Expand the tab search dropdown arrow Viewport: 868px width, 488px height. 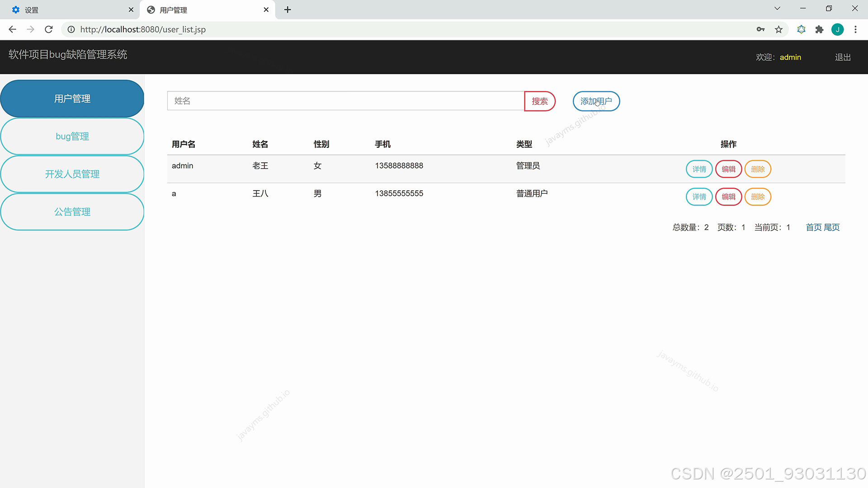[777, 9]
